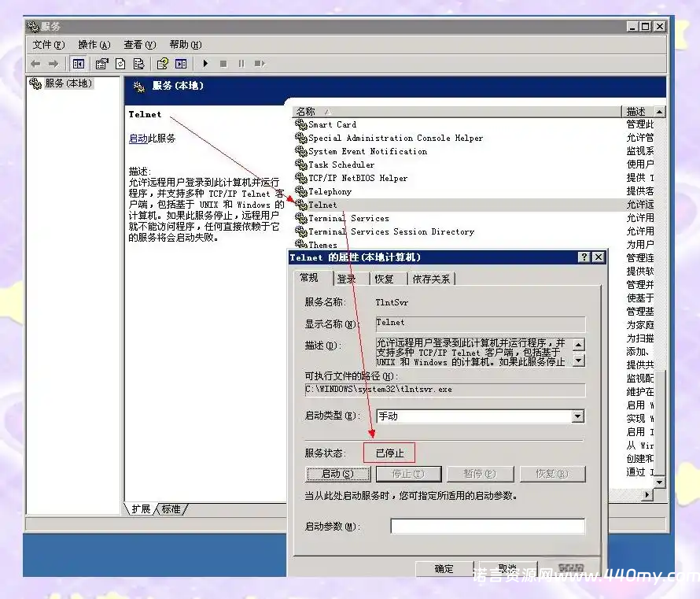Click the 恢复(R) button in service status
The width and height of the screenshot is (700, 599).
coord(552,474)
